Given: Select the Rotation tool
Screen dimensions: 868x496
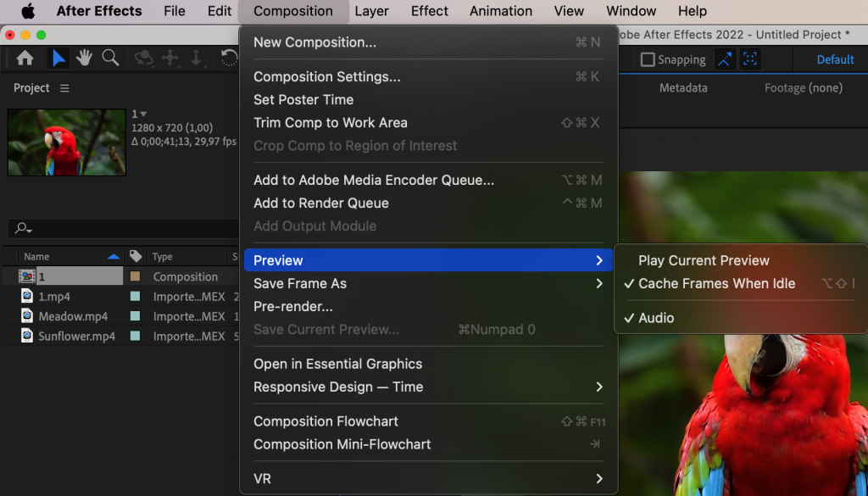Looking at the screenshot, I should tap(227, 58).
